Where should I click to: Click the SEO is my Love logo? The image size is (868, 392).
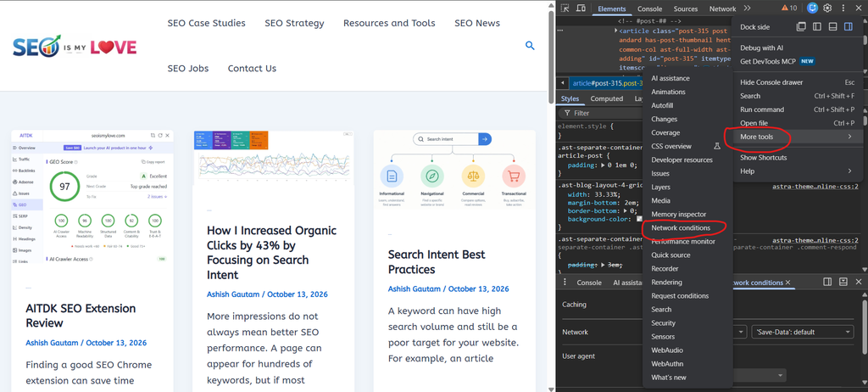pos(75,47)
